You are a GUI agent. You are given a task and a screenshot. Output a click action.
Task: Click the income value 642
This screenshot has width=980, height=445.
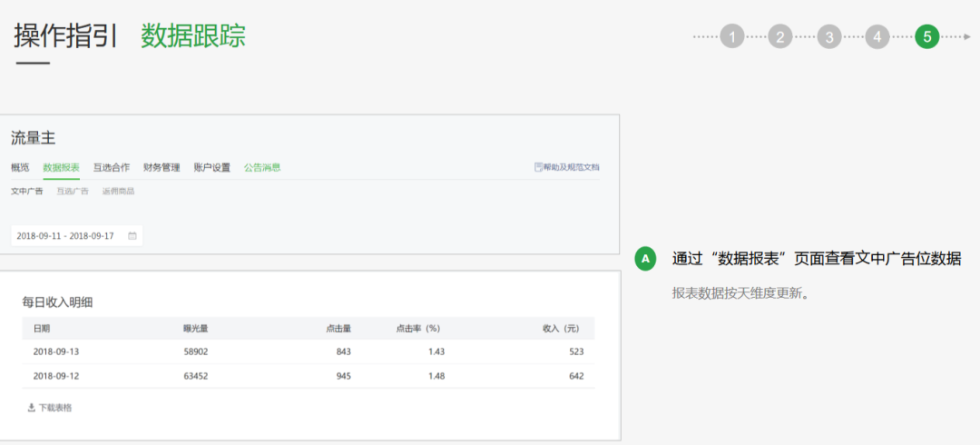(576, 376)
